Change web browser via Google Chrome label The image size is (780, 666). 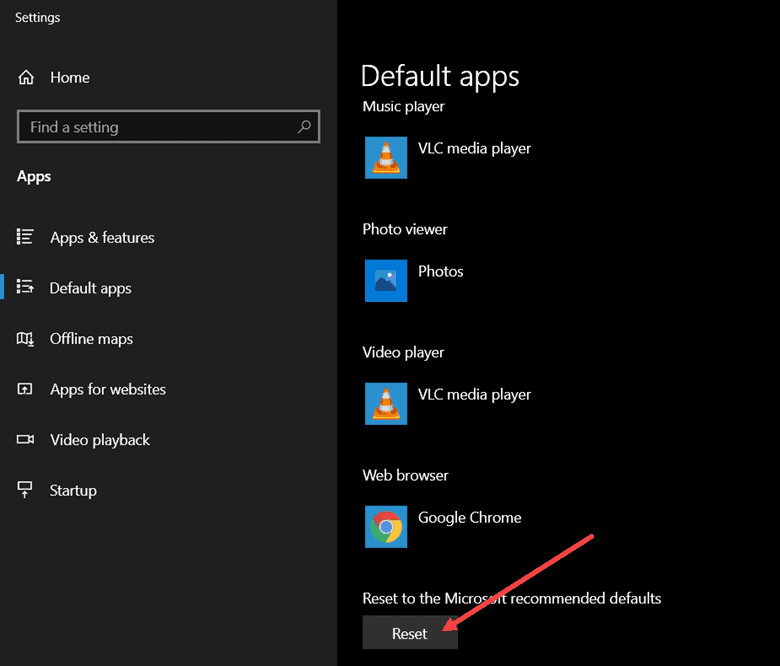[469, 518]
